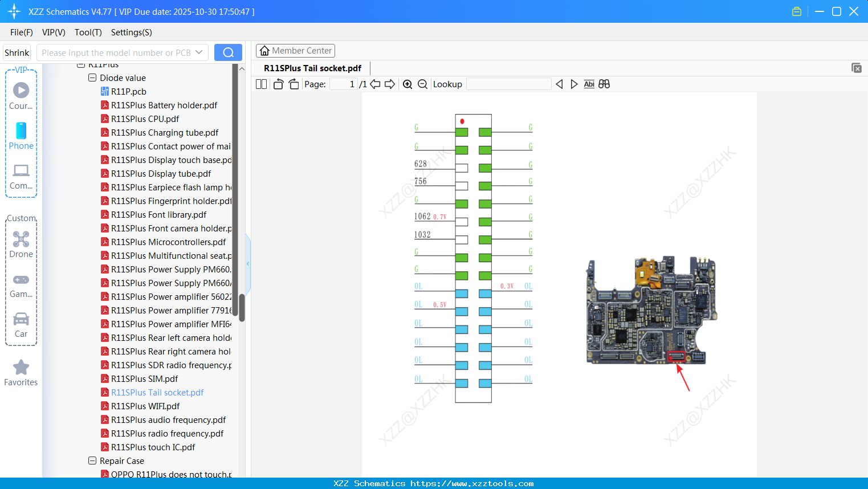Open the Settings(S) menu
The image size is (868, 489).
[131, 32]
